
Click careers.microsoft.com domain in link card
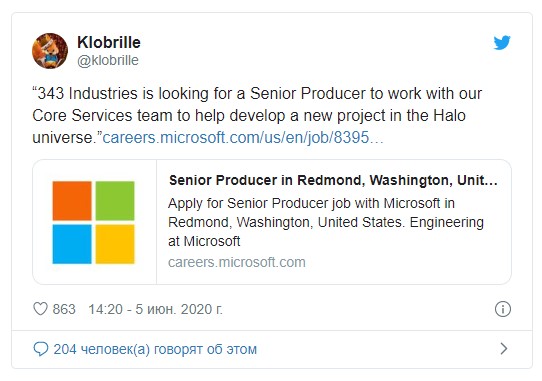pos(237,262)
